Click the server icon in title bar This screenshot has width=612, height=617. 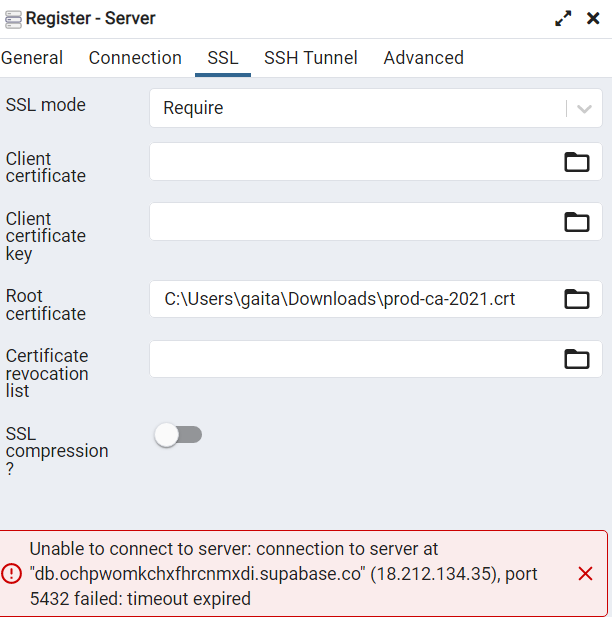click(12, 18)
